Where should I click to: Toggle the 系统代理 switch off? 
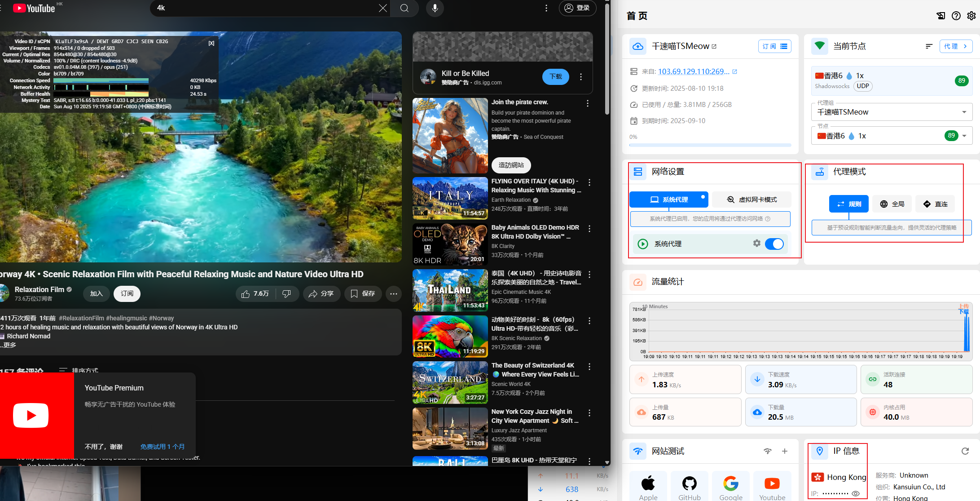(x=774, y=244)
